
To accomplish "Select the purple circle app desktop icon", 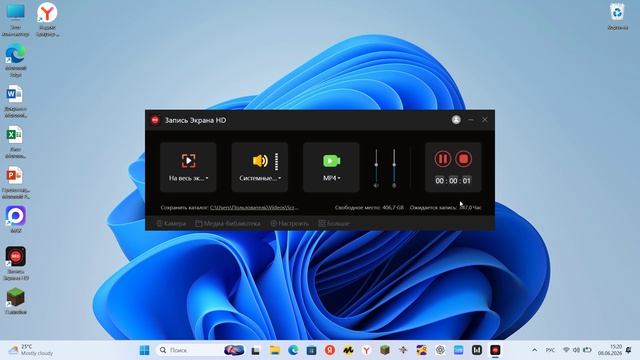I will click(16, 219).
